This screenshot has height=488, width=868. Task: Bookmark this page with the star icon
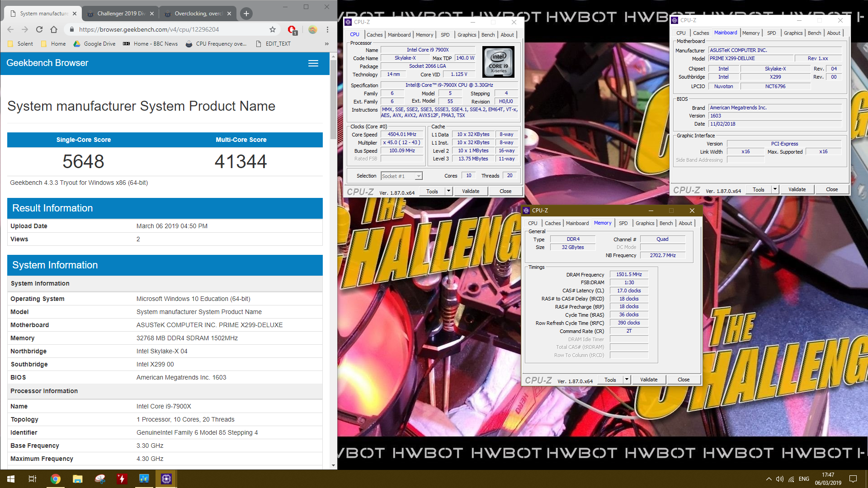coord(273,29)
